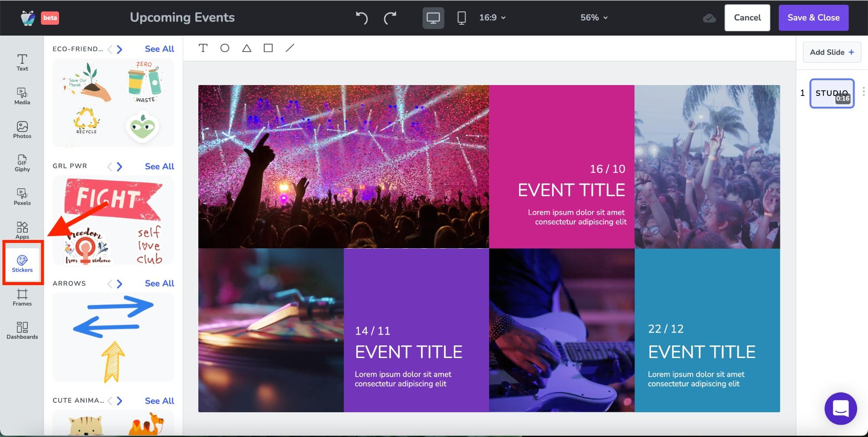Add a new slide
Image resolution: width=868 pixels, height=437 pixels.
pyautogui.click(x=832, y=52)
